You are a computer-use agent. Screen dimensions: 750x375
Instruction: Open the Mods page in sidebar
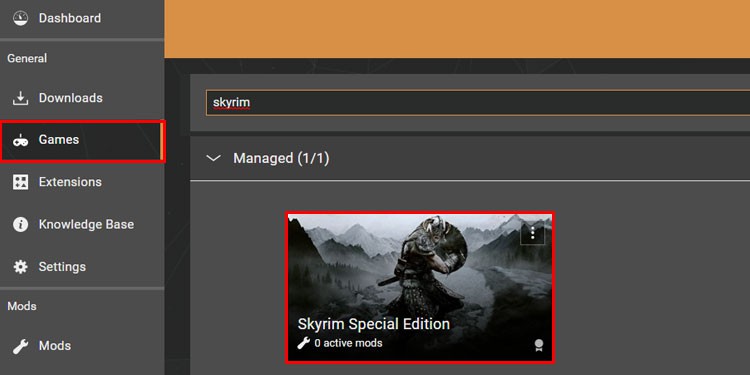pyautogui.click(x=82, y=346)
